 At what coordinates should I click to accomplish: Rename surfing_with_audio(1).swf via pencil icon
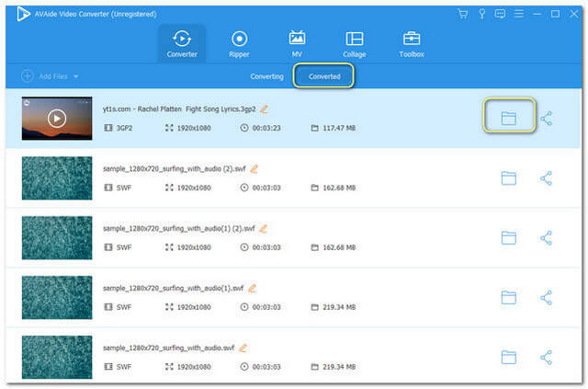click(252, 288)
